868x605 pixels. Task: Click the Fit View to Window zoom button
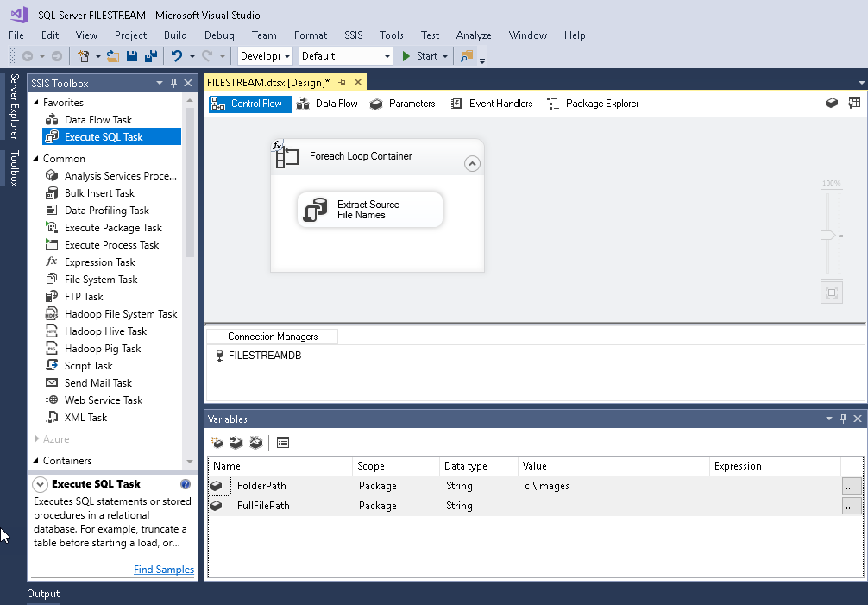point(831,293)
